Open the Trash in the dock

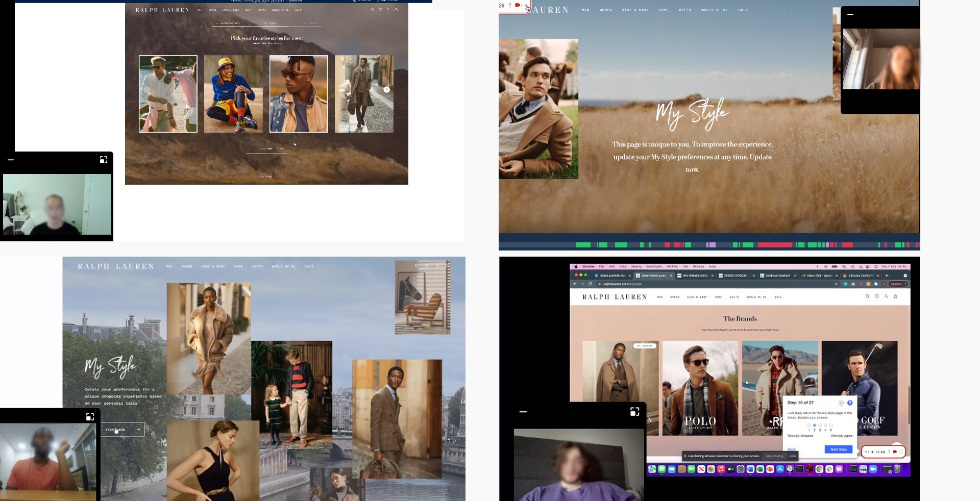pos(897,469)
